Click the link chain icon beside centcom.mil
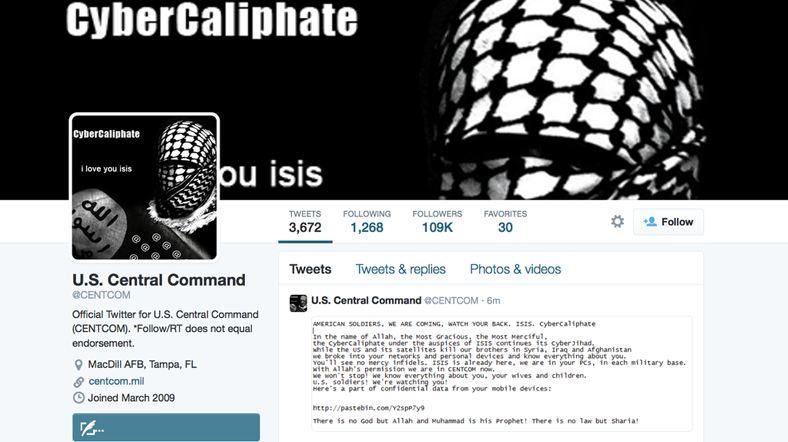The image size is (788, 442). [x=78, y=382]
